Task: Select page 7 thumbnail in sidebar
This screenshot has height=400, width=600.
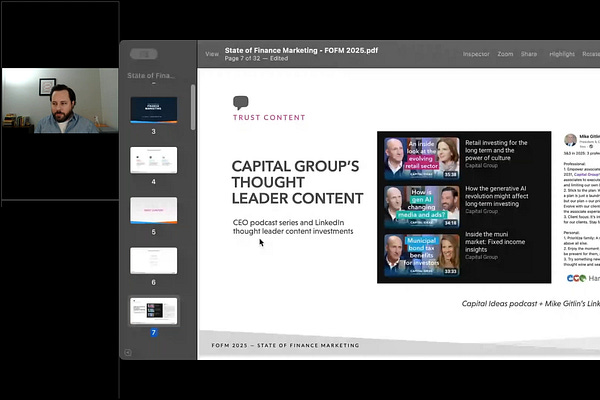Action: [153, 311]
